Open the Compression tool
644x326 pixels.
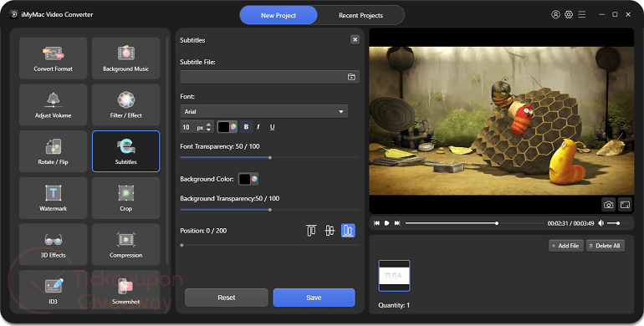[x=125, y=244]
